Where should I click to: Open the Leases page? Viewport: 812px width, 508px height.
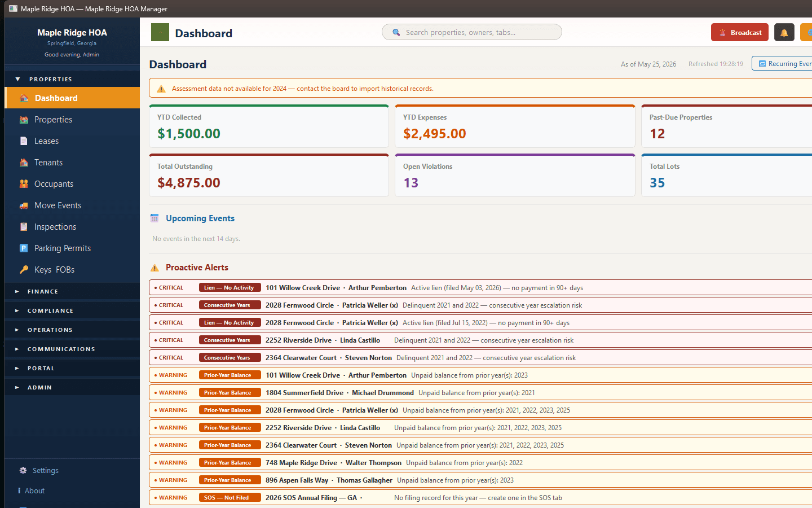pos(72,141)
